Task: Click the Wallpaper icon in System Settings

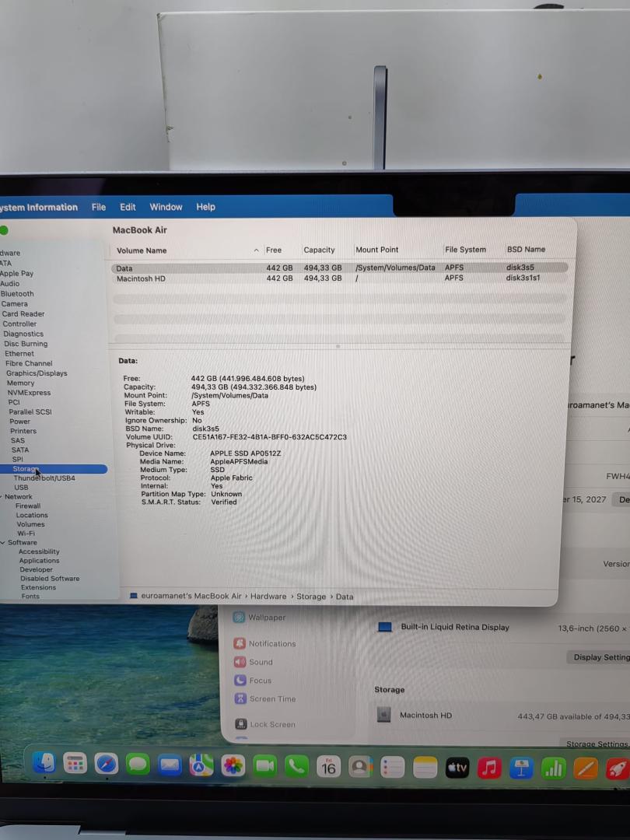Action: (239, 617)
